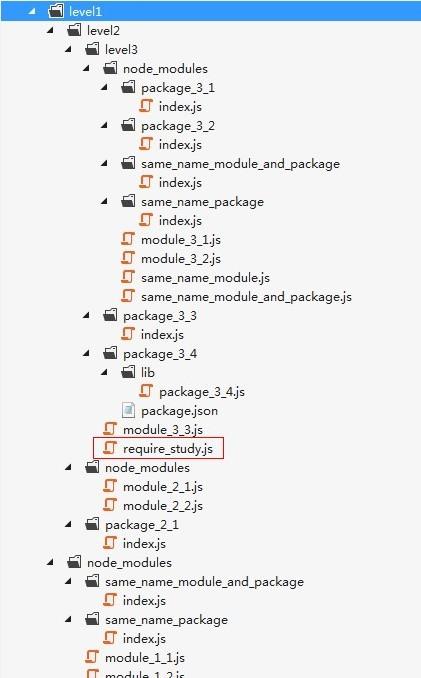Collapse the level2 folder

(x=51, y=30)
